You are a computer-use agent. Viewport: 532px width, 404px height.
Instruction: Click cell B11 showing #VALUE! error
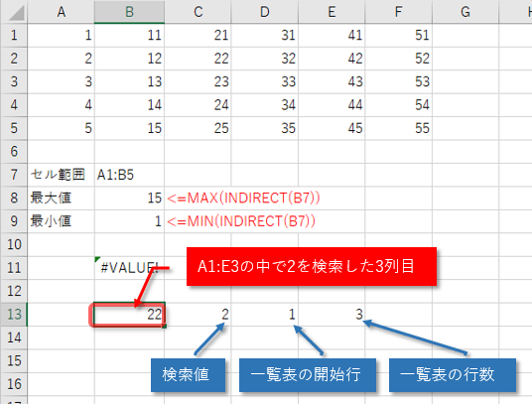click(x=129, y=268)
